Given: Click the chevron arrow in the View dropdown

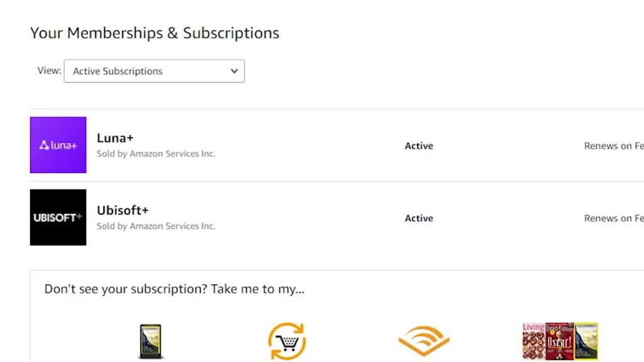Looking at the screenshot, I should 234,71.
